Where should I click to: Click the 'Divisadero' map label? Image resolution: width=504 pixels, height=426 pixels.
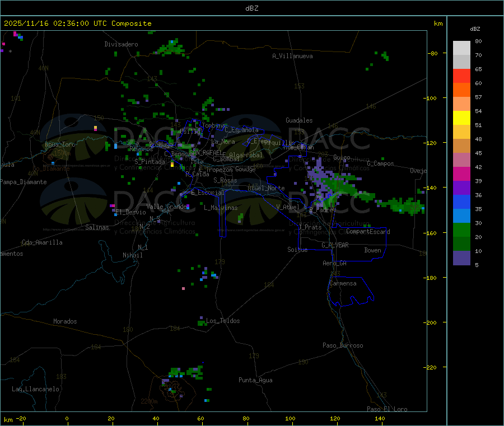pyautogui.click(x=121, y=44)
